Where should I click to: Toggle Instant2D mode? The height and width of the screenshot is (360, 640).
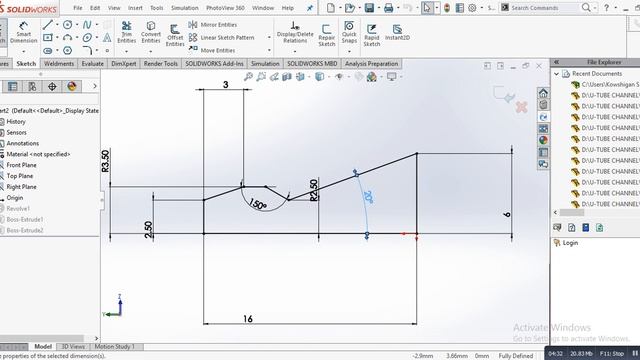click(397, 32)
